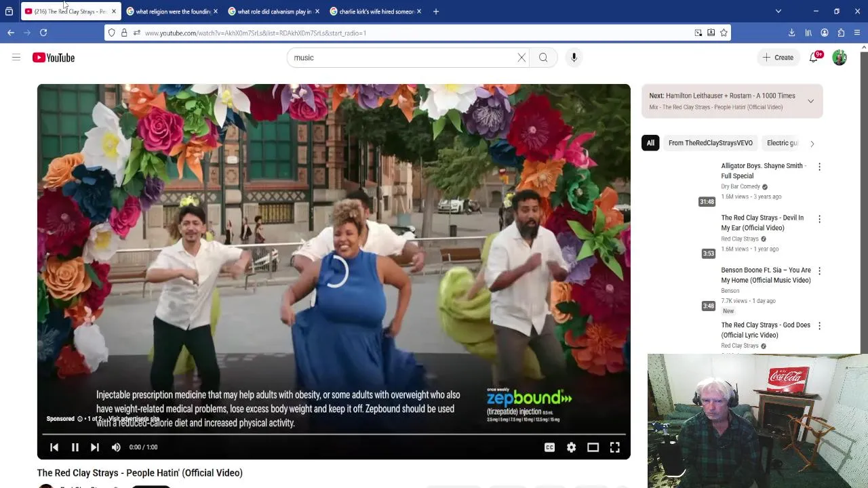Click the video title text
The height and width of the screenshot is (488, 868).
(140, 473)
